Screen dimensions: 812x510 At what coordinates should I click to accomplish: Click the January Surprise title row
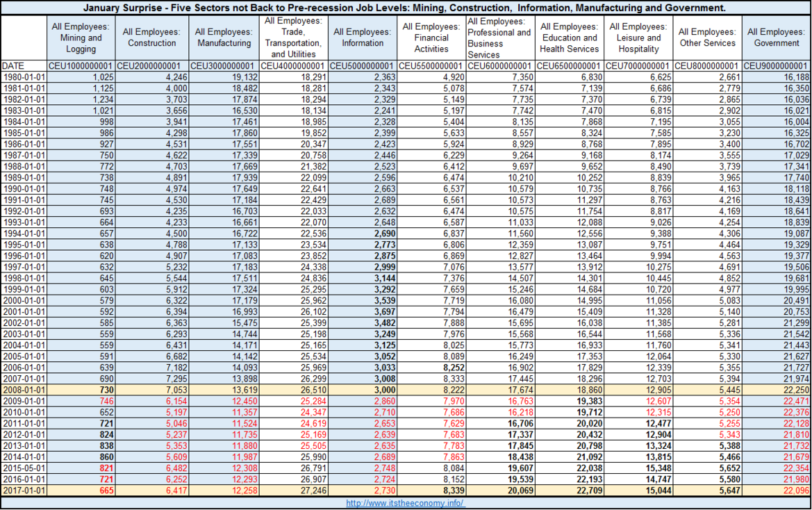tap(406, 8)
